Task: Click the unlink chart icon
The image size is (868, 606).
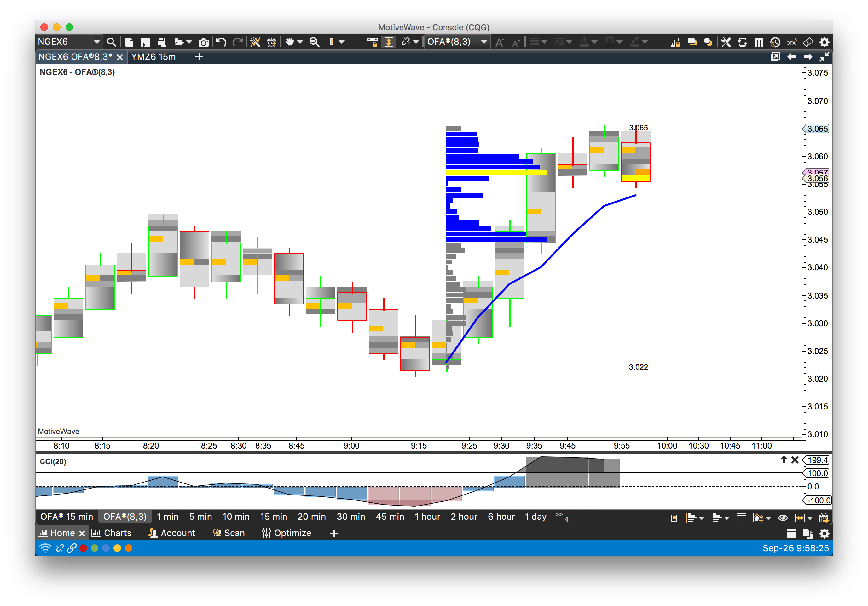Action: pyautogui.click(x=406, y=42)
